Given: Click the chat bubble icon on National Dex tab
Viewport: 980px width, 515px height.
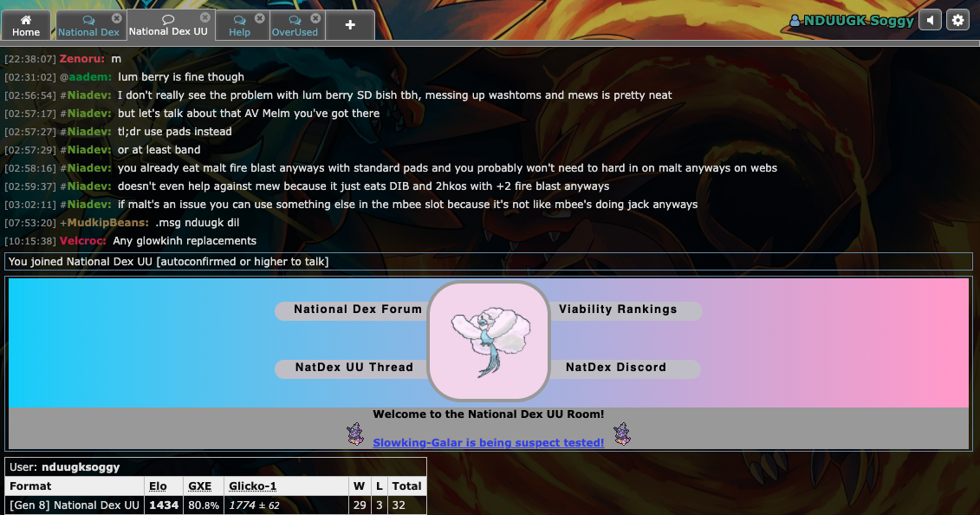Looking at the screenshot, I should coord(88,20).
